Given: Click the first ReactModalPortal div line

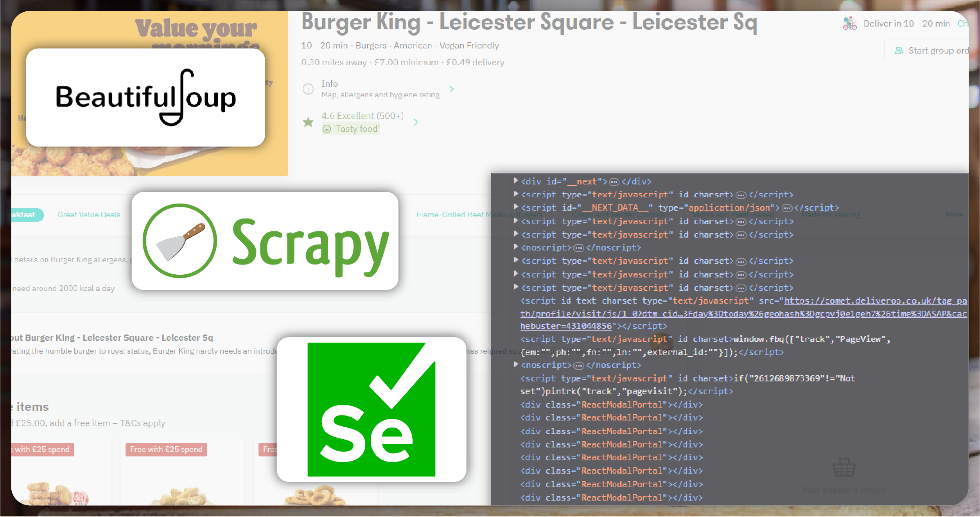Looking at the screenshot, I should pos(611,404).
